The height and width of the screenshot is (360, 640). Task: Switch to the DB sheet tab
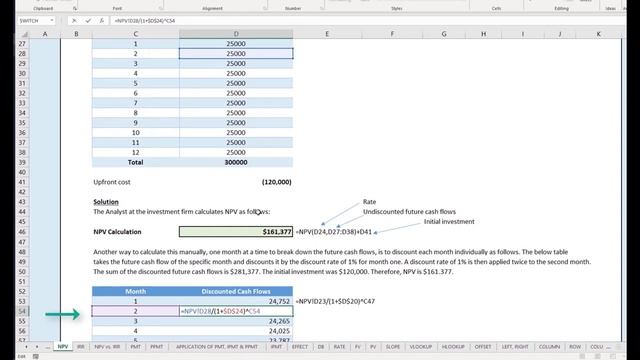321,347
